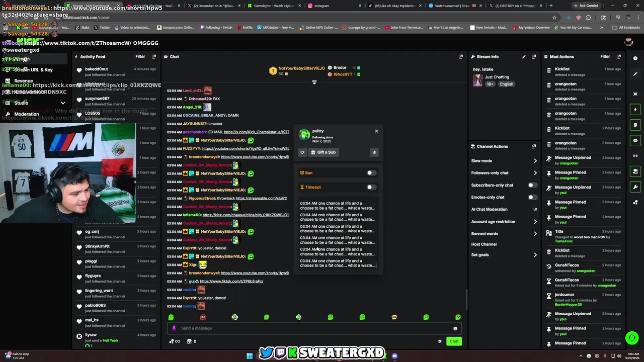Screen dimensions: 644x362
Task: Open AI Chat Moderation external link
Action: click(535, 209)
